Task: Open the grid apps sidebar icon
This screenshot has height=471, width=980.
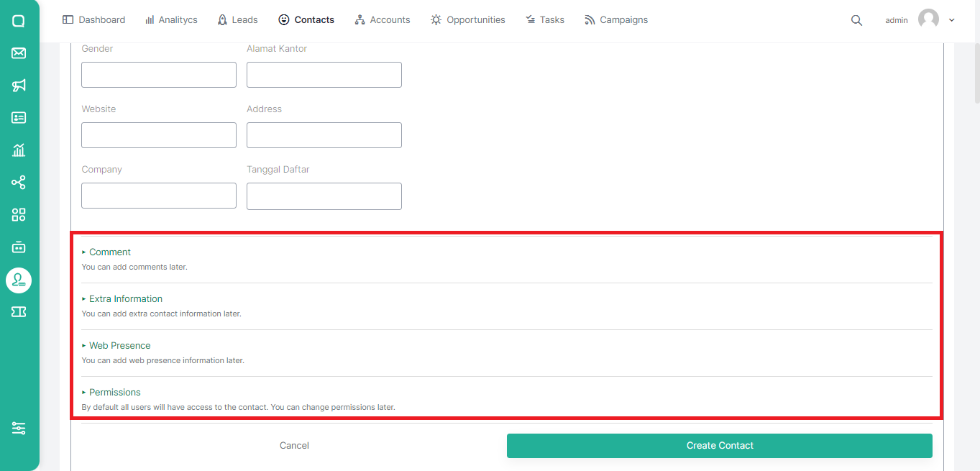Action: 19,214
